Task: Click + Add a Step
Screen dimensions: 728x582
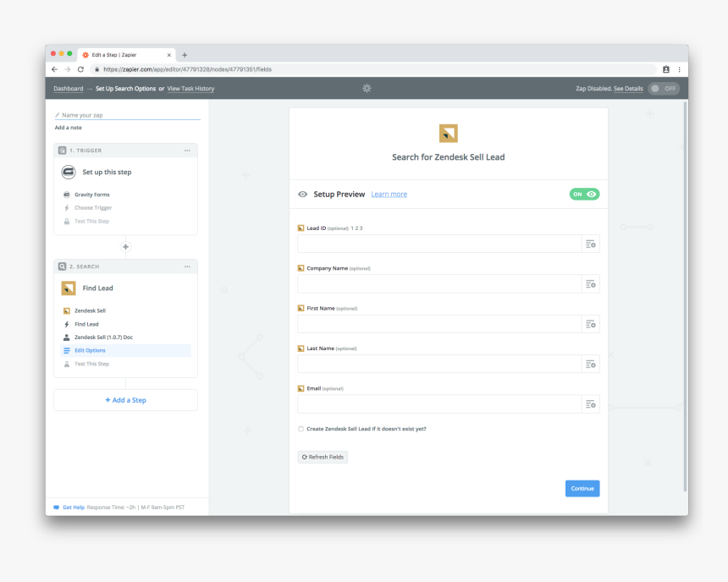Action: [x=126, y=400]
